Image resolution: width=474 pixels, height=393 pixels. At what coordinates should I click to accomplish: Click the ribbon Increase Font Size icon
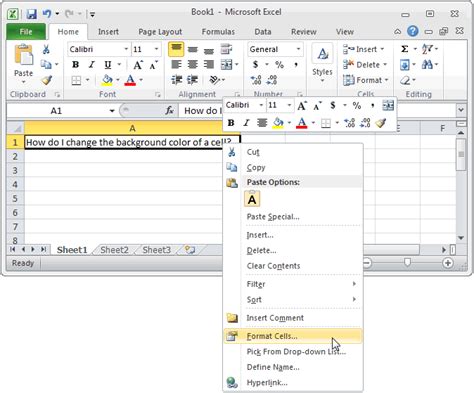[138, 65]
